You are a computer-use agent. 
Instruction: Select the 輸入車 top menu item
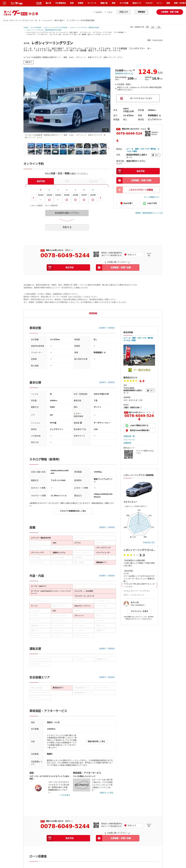(48, 3)
